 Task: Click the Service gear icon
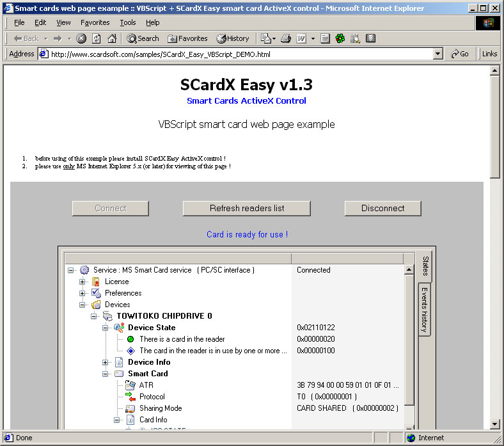coord(84,270)
